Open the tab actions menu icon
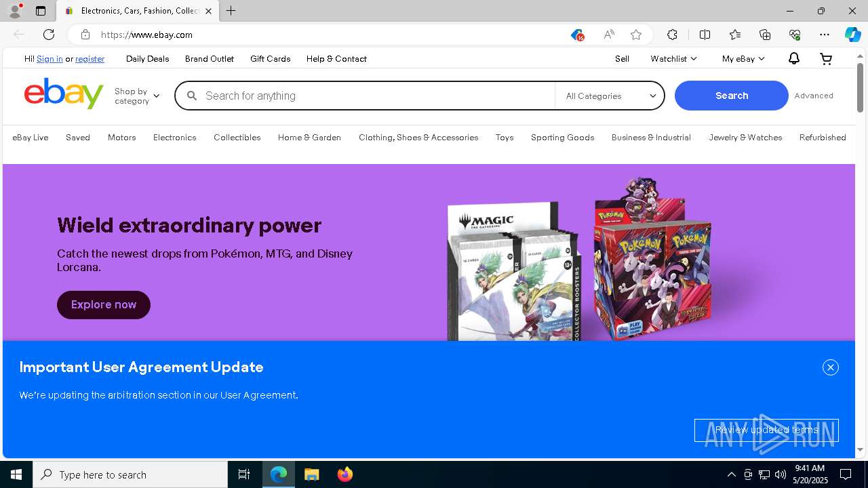The width and height of the screenshot is (868, 488). click(41, 11)
